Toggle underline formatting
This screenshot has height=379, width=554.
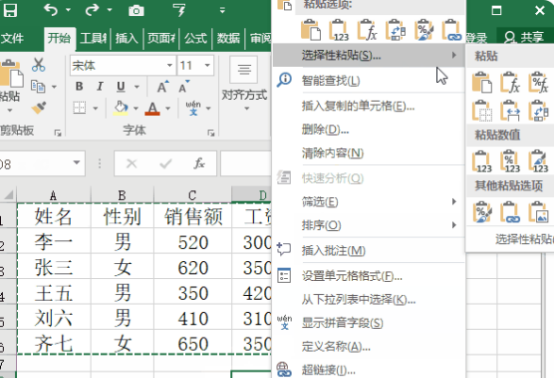120,87
